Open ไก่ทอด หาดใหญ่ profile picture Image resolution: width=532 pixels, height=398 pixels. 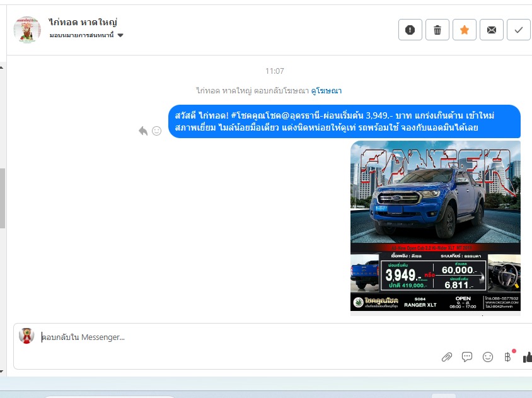[27, 30]
